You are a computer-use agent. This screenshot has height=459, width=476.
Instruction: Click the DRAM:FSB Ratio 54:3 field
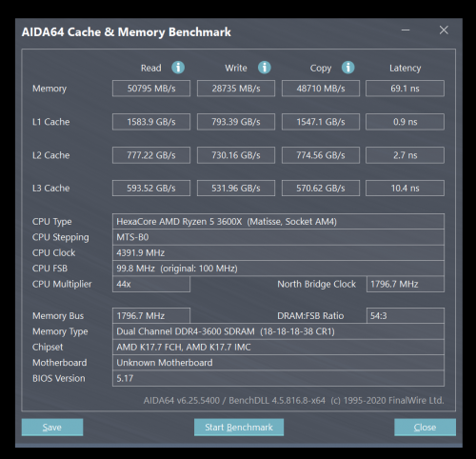(406, 316)
